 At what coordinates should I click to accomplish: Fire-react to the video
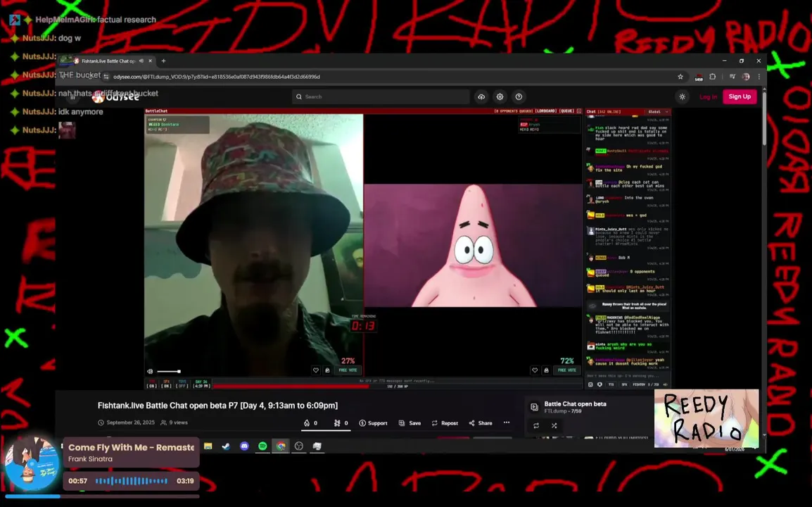(311, 423)
